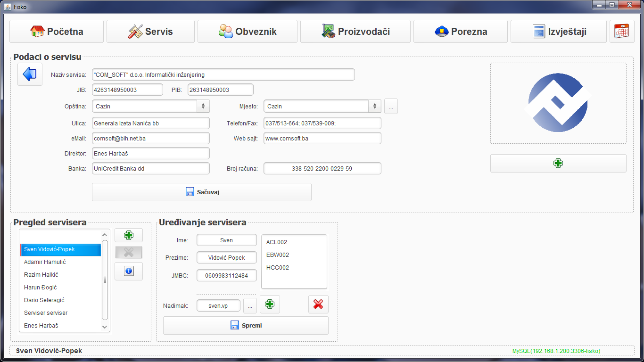
Task: Close the Fisko window
Action: (x=629, y=5)
